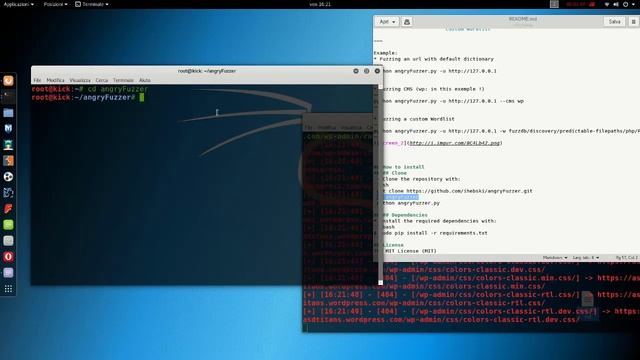This screenshot has height=360, width=640.
Task: Open Firefox from the dock
Action: (8, 81)
